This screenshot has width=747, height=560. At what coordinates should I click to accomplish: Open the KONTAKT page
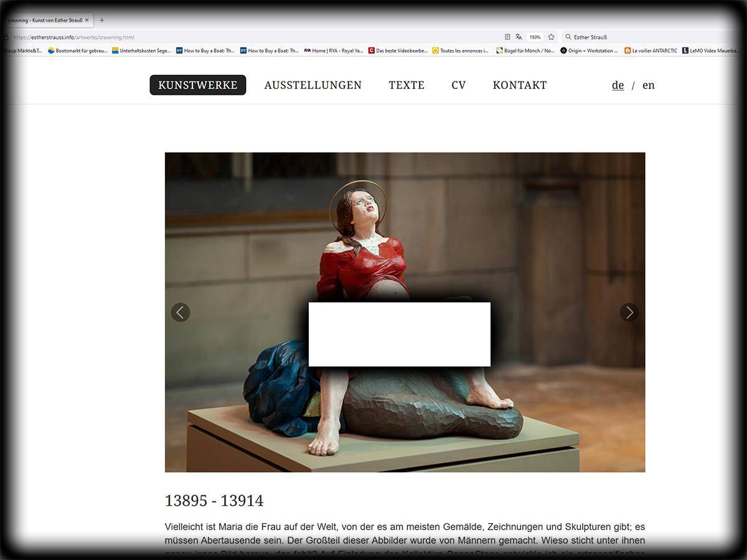520,85
